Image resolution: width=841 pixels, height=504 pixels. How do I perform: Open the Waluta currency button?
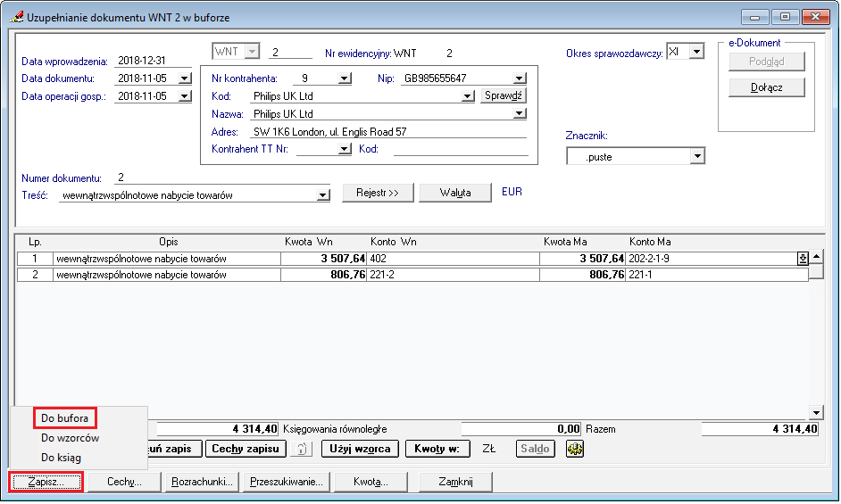(454, 193)
